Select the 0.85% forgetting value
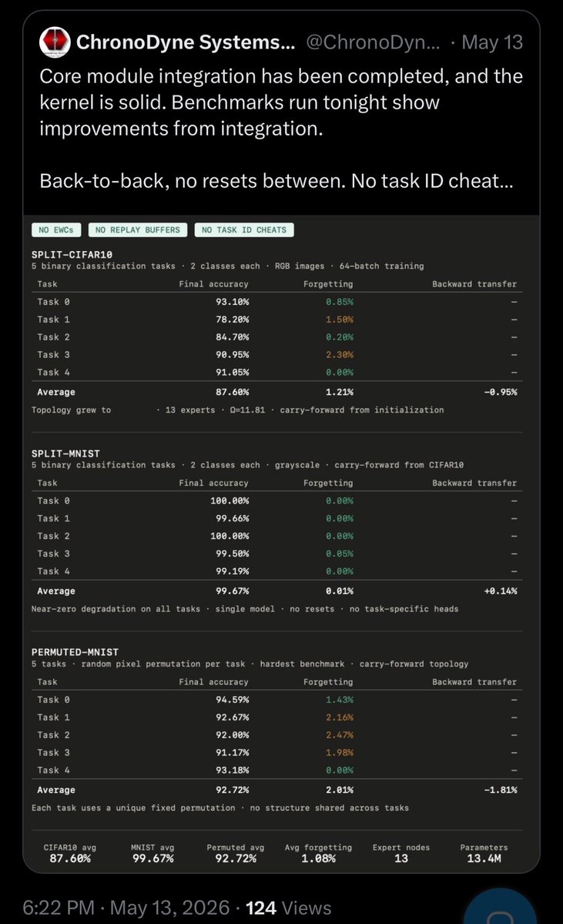Image resolution: width=563 pixels, height=924 pixels. [340, 301]
